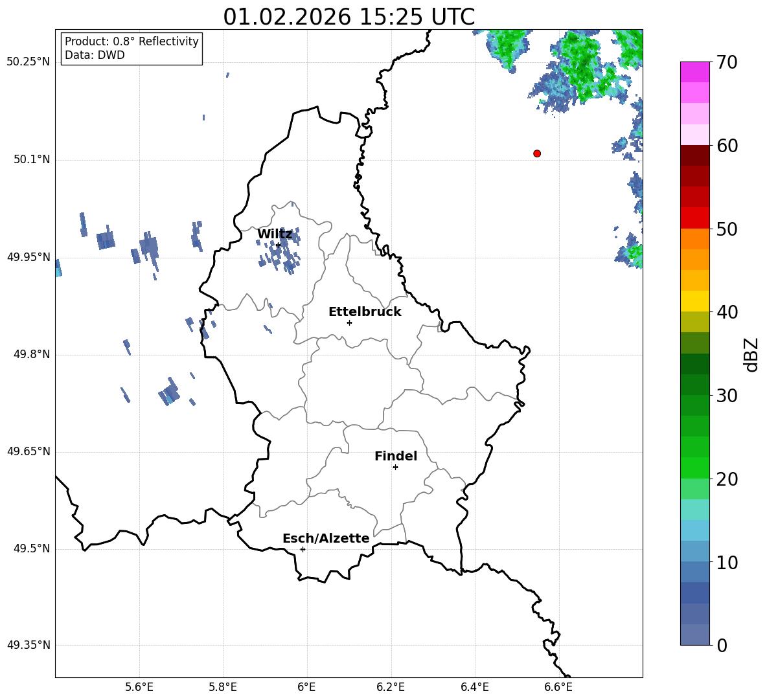Click the bright green colorbar segment above 20

[x=695, y=468]
